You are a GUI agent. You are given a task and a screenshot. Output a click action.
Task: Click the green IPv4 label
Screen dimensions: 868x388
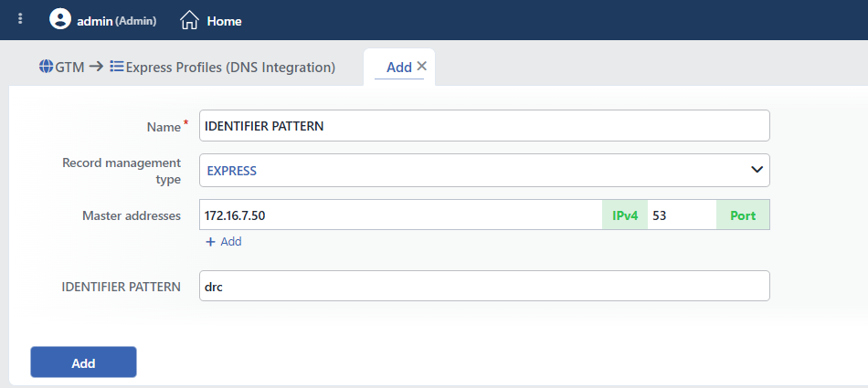click(625, 215)
